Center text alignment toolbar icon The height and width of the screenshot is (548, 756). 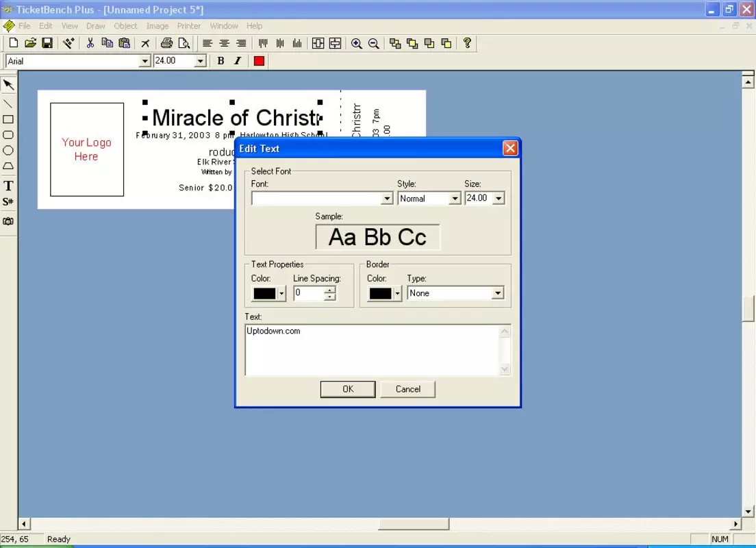pos(224,43)
